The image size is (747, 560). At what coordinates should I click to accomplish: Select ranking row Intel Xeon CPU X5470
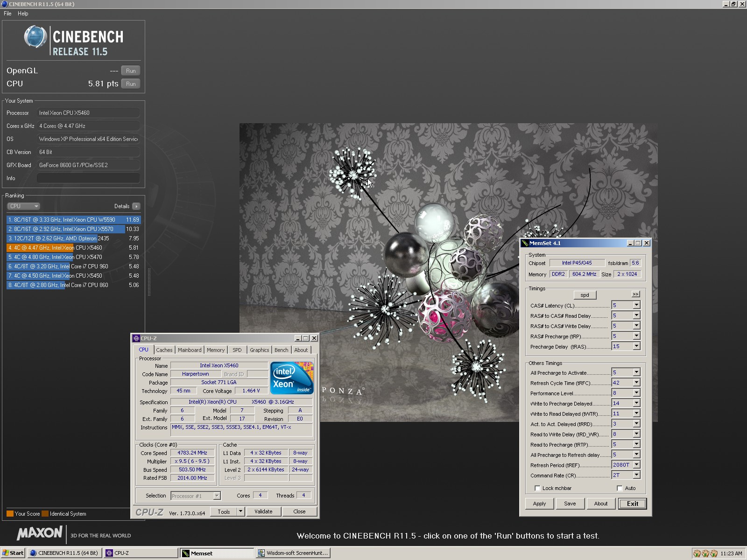click(73, 257)
